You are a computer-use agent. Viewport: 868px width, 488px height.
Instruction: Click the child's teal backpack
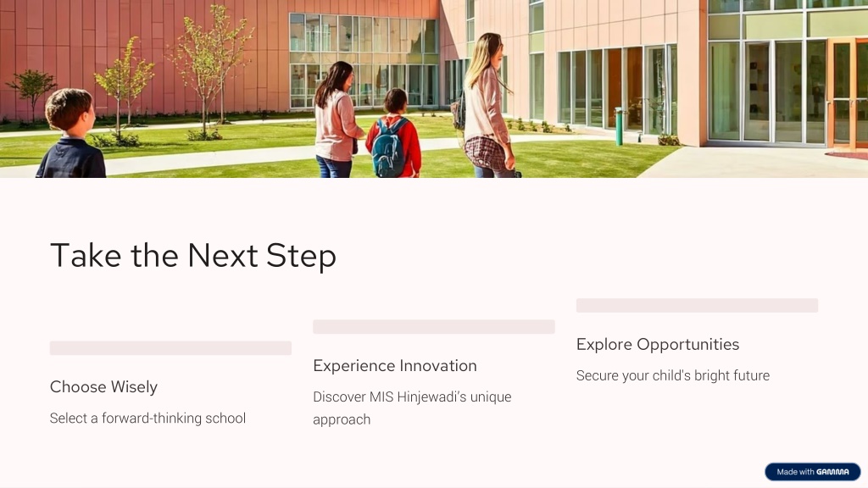[389, 147]
